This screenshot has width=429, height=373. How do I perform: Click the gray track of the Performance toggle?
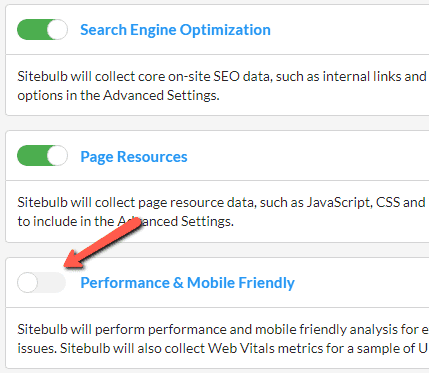[x=52, y=282]
